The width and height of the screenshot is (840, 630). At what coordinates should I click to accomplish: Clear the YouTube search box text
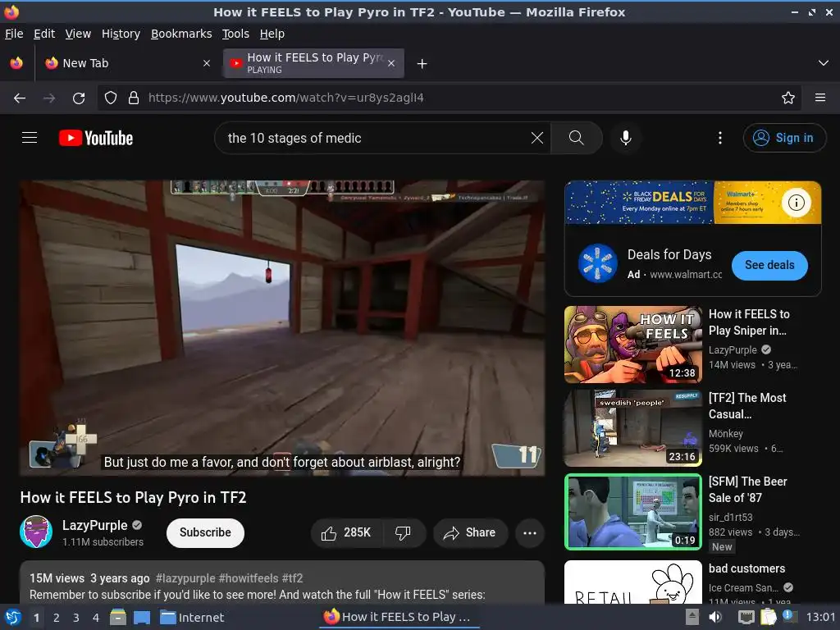536,138
